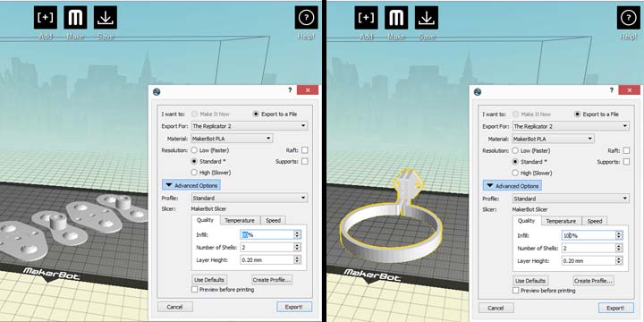The image size is (644, 322).
Task: Switch to Speed tab in right dialog
Action: click(594, 222)
